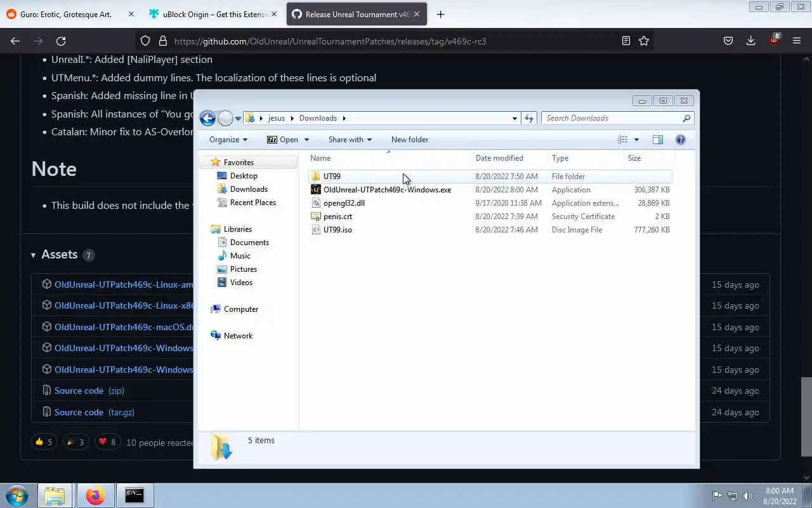Refresh the Downloads folder address bar
812x508 pixels.
(x=530, y=118)
